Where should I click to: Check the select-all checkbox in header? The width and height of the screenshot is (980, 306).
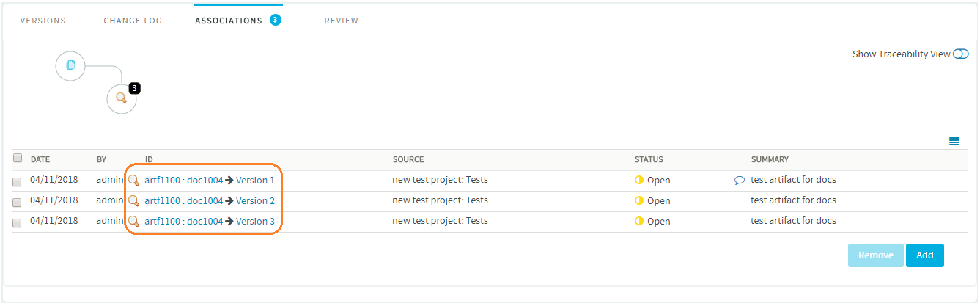pyautogui.click(x=18, y=158)
